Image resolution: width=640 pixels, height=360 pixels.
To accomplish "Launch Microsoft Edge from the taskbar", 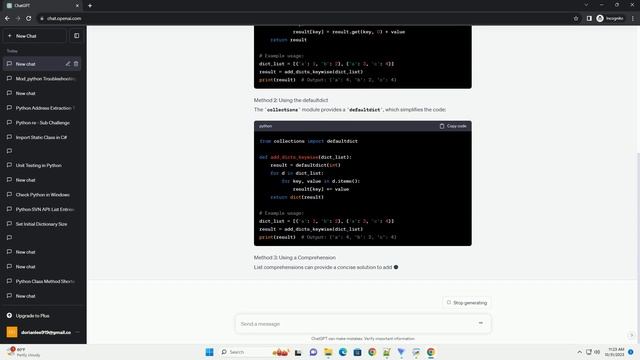I will (342, 352).
